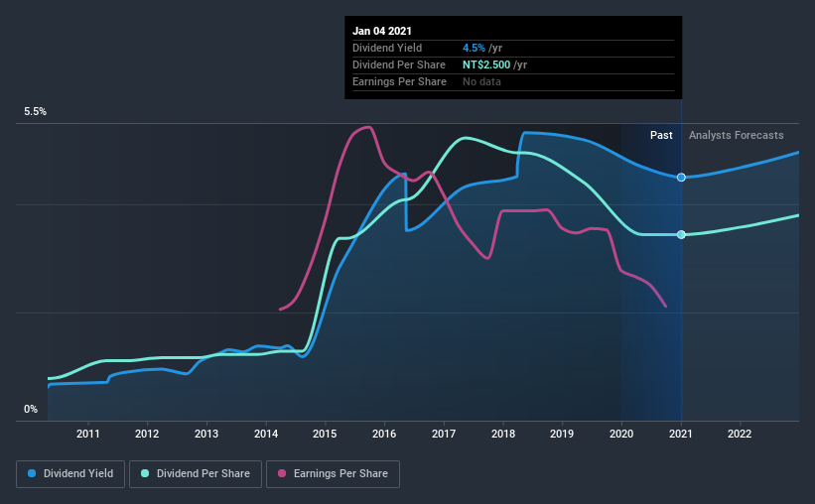Toggle the Earnings Per Share legend button
This screenshot has height=504, width=815.
click(x=334, y=474)
